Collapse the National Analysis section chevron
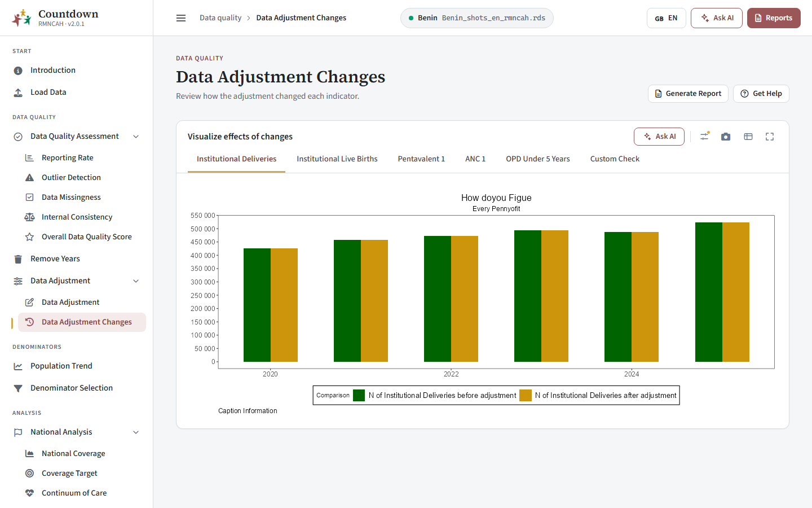This screenshot has height=508, width=812. point(136,432)
